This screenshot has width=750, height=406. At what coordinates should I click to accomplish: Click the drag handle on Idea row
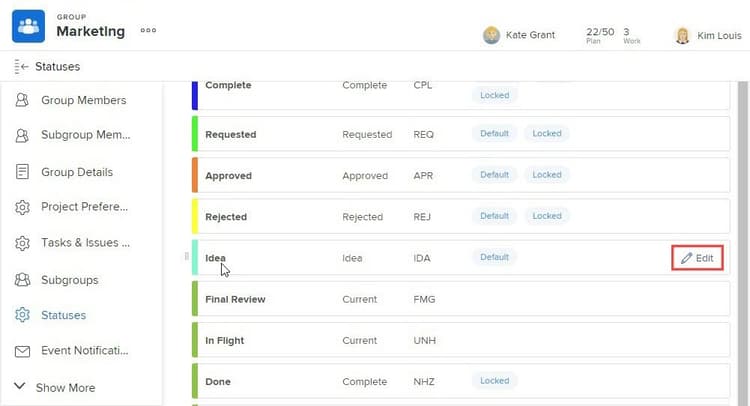tap(187, 257)
